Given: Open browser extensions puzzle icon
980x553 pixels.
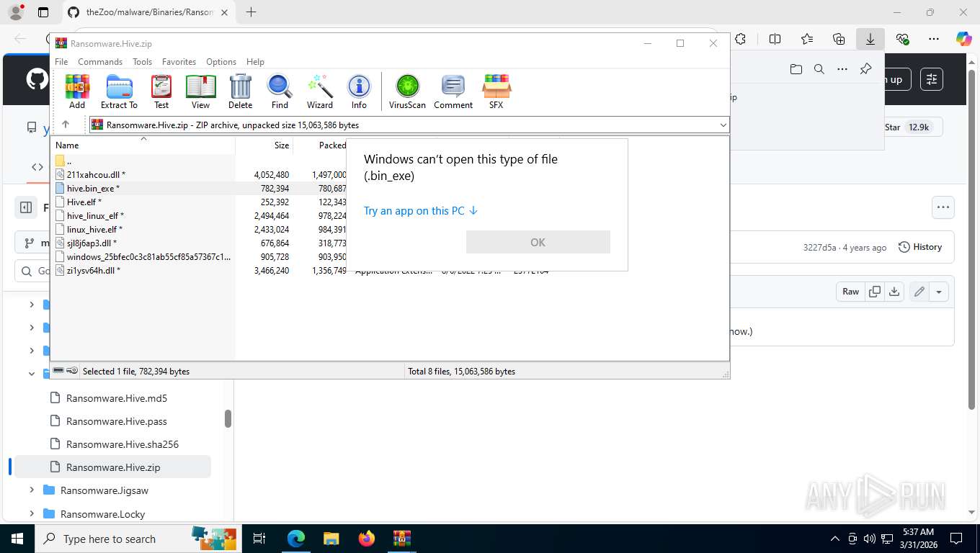Looking at the screenshot, I should click(x=740, y=39).
